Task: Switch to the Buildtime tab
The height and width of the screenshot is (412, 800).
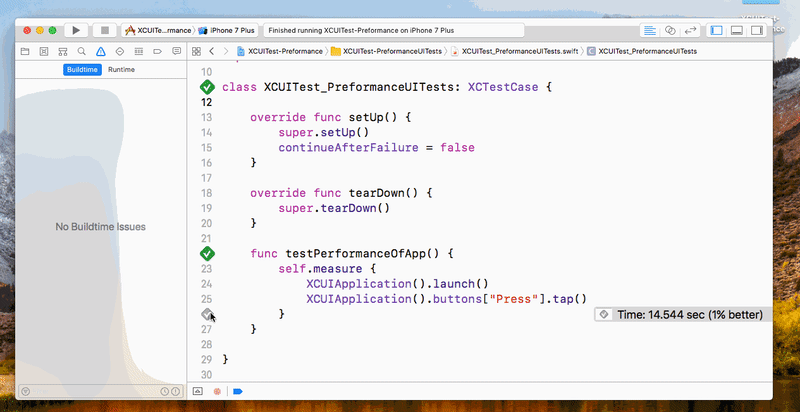Action: coord(82,70)
